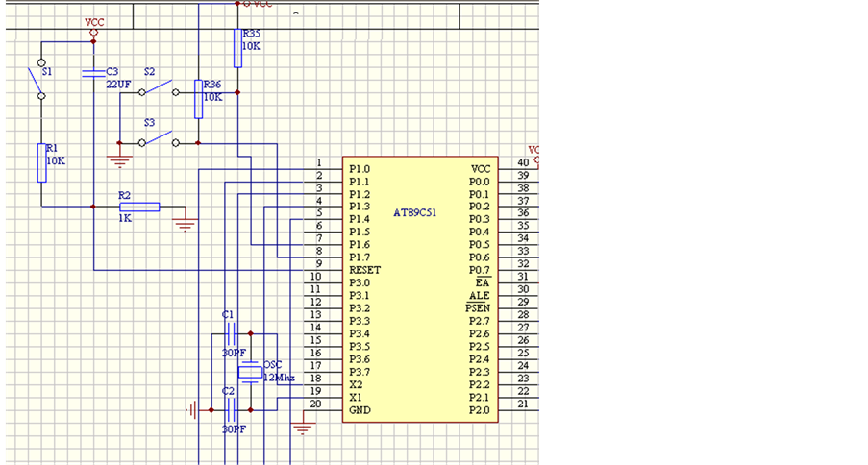868x465 pixels.
Task: Select the C2 30PF capacitor
Action: pyautogui.click(x=230, y=410)
